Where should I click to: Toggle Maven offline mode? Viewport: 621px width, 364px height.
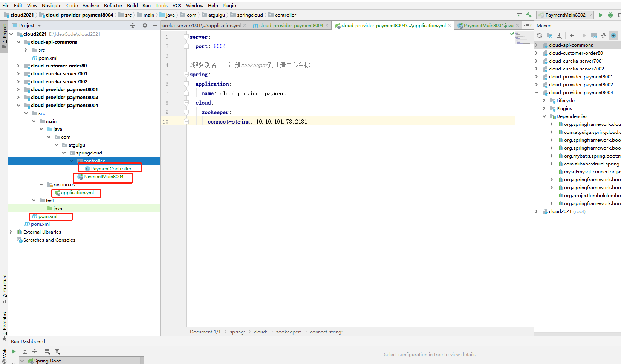pos(604,35)
